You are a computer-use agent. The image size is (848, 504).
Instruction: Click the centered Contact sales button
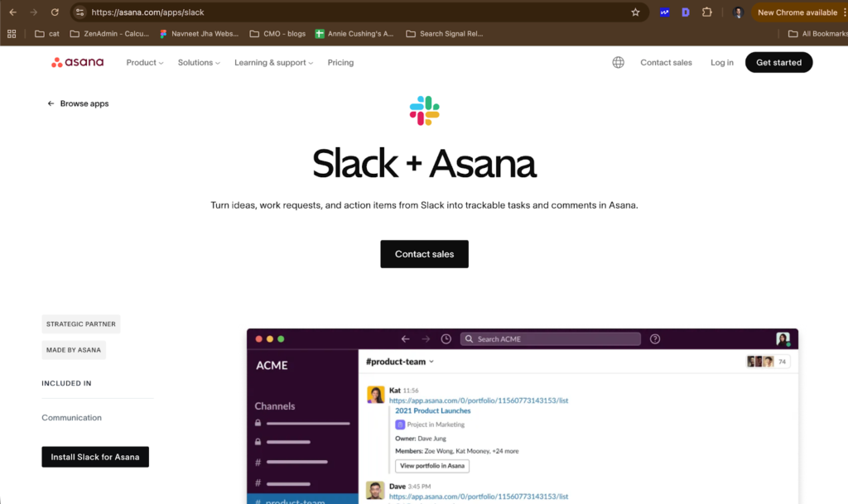424,254
